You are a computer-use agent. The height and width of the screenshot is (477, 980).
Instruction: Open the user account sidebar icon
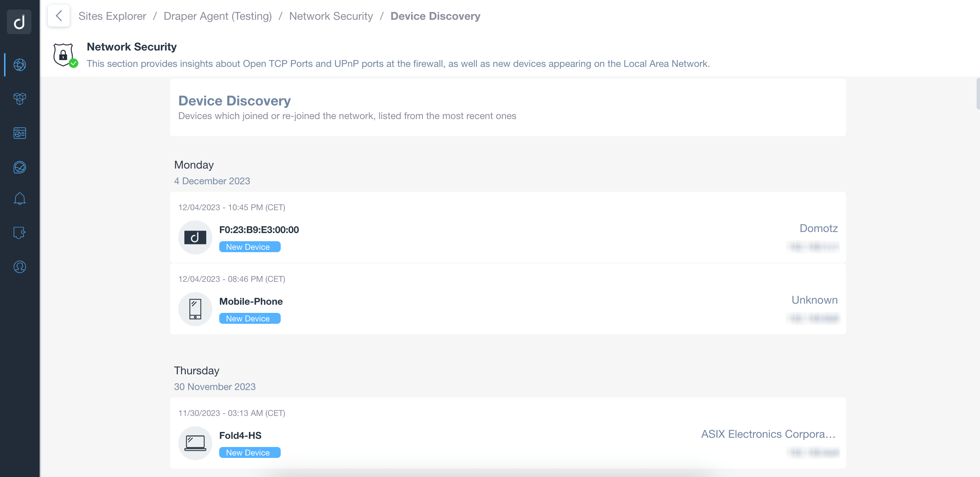tap(19, 267)
